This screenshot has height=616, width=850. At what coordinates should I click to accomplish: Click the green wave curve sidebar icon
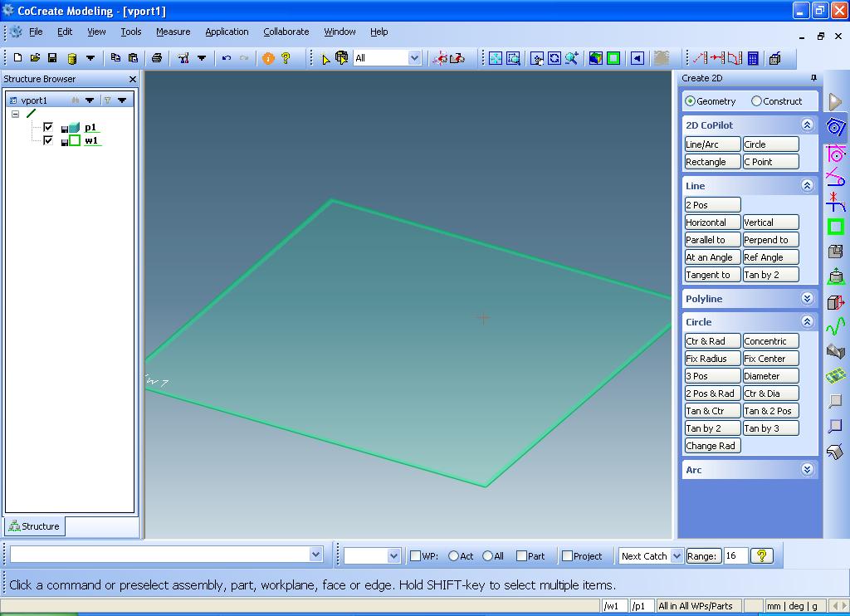(835, 326)
